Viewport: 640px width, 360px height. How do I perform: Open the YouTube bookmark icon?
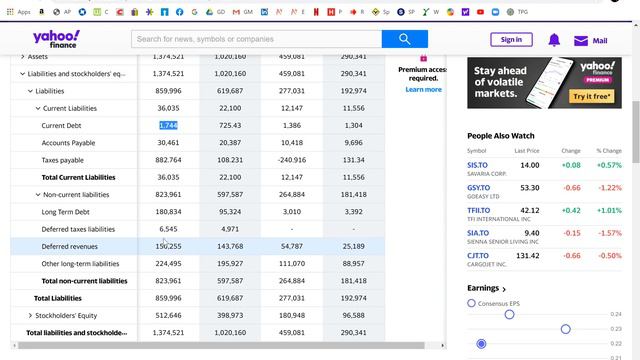[480, 12]
